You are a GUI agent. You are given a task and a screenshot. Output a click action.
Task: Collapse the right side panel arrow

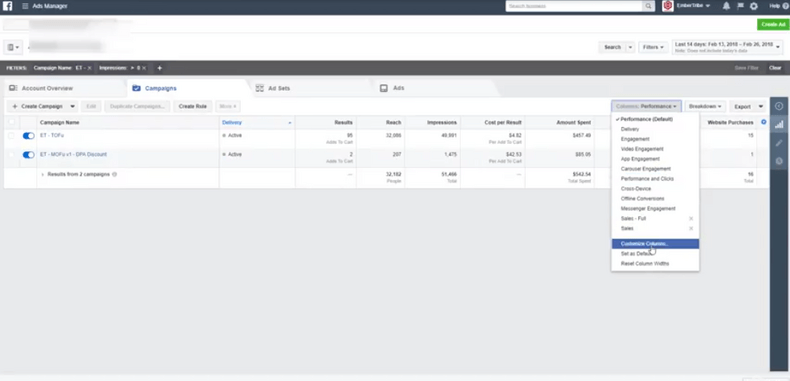pos(779,106)
